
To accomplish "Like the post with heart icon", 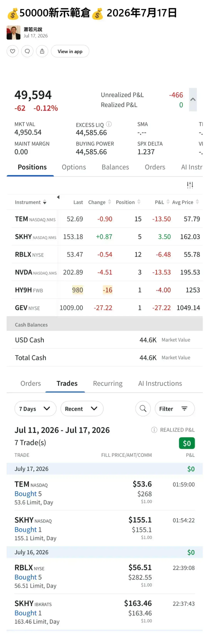I will 13,51.
